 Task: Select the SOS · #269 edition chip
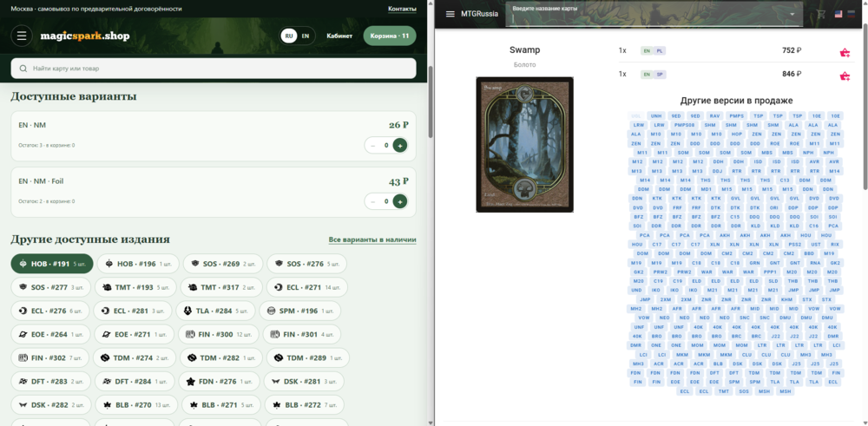223,264
